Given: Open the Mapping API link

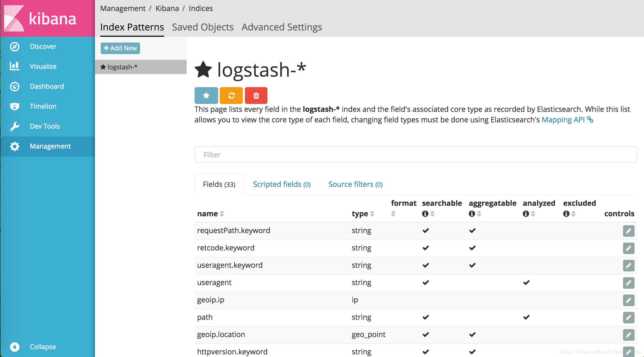Looking at the screenshot, I should tap(563, 120).
